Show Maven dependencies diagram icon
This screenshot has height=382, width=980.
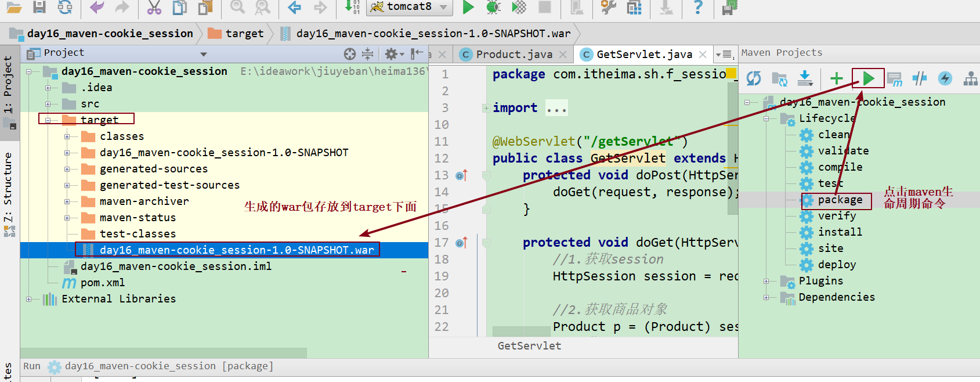click(971, 78)
